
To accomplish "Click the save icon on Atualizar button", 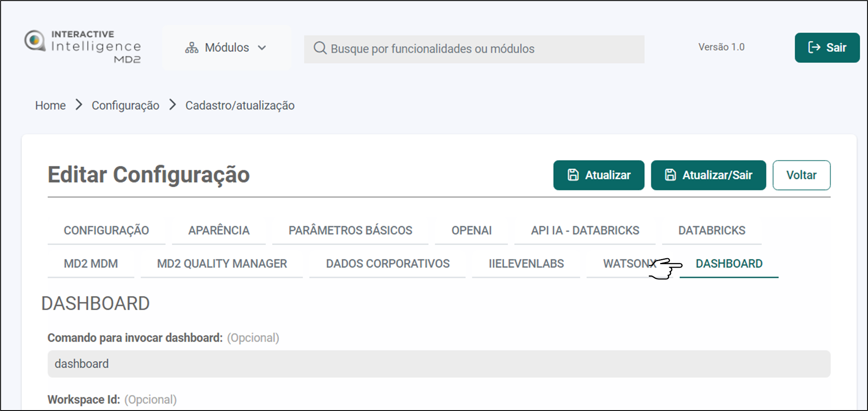I will [x=573, y=175].
